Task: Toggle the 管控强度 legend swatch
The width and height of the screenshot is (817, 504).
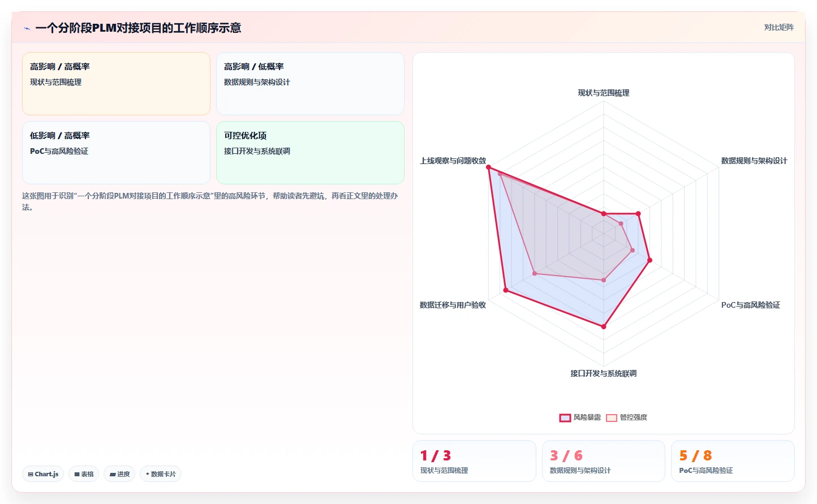Action: pos(611,418)
